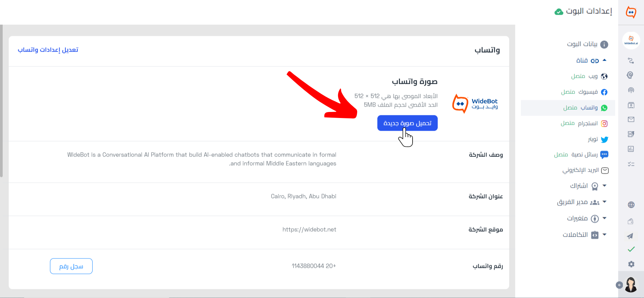Click the envelope mail icon in rail
The image size is (644, 298).
(631, 119)
